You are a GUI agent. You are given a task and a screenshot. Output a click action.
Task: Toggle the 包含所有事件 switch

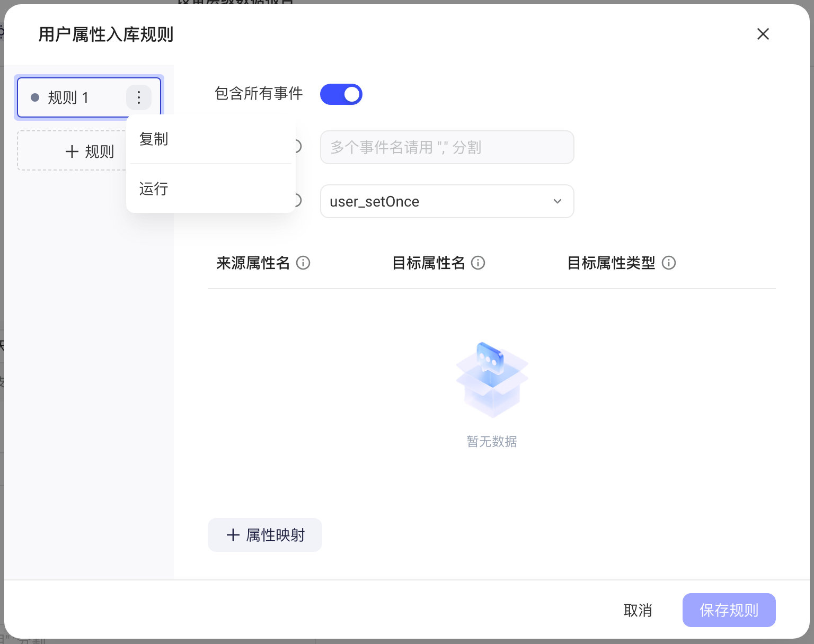[341, 94]
